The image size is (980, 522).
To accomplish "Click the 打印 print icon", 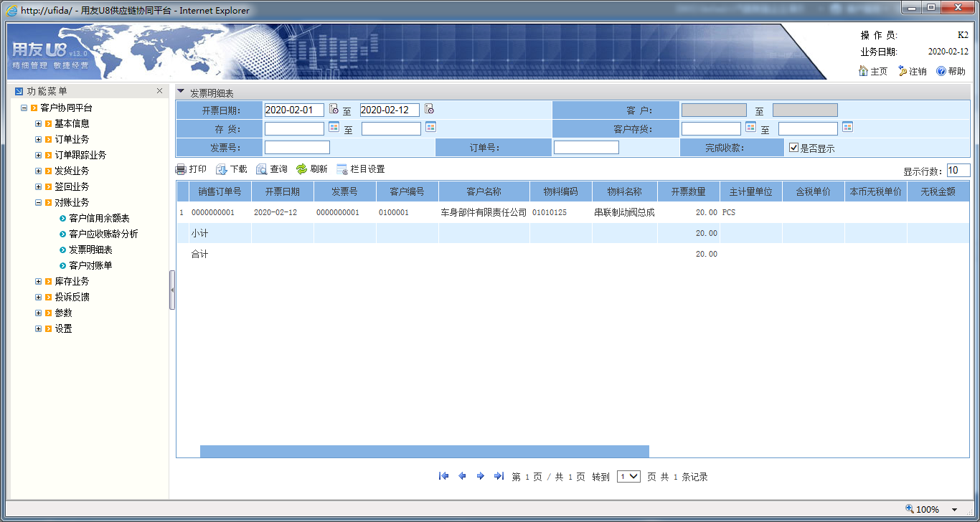I will (x=182, y=169).
